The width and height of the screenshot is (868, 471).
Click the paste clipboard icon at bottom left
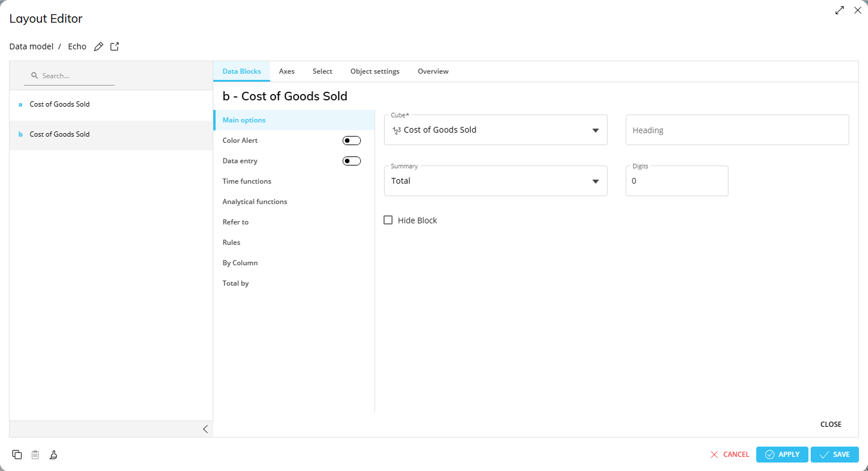(x=35, y=455)
